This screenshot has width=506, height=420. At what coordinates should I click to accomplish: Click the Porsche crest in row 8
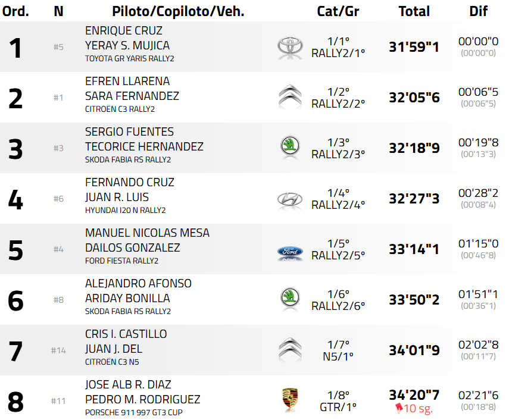(290, 400)
